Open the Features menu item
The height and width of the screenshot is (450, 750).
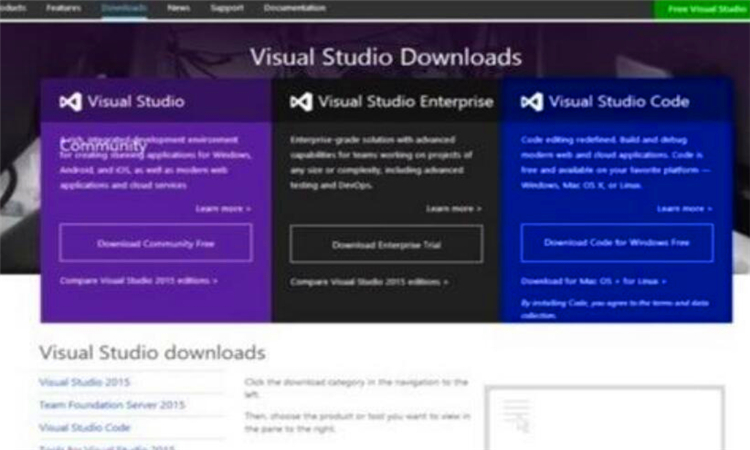coord(64,8)
